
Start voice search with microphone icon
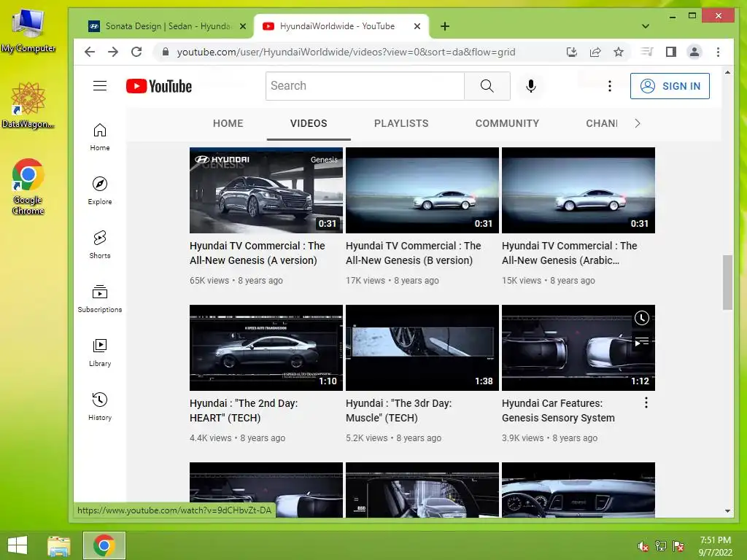pos(531,86)
